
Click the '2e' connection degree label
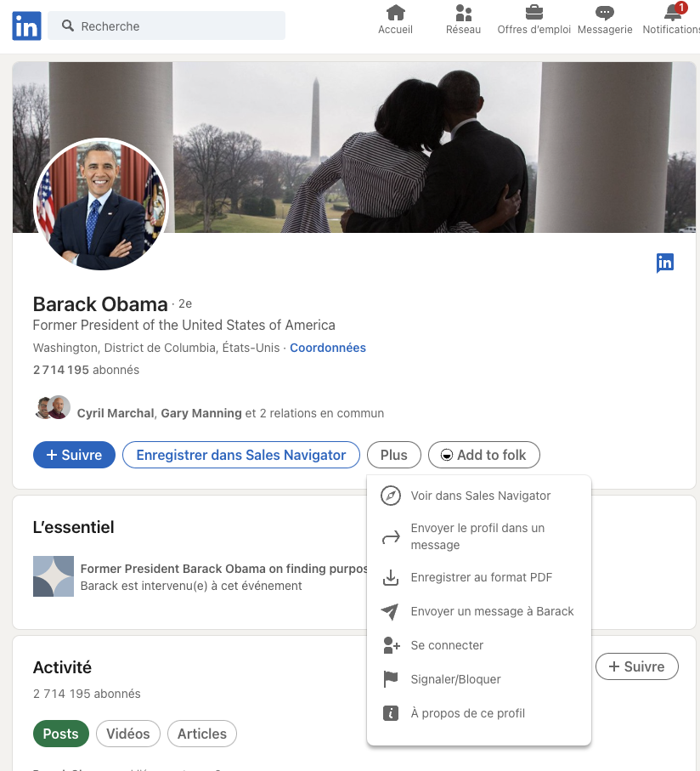185,303
